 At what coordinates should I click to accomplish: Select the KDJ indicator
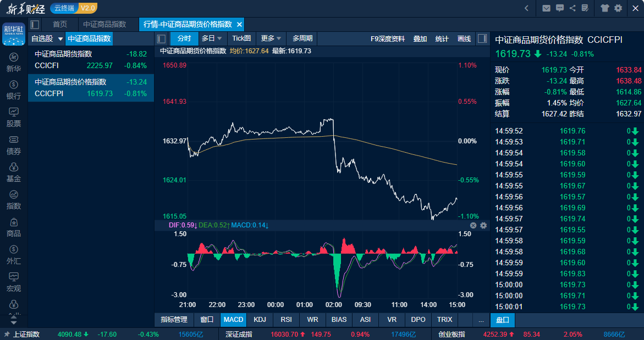(260, 320)
